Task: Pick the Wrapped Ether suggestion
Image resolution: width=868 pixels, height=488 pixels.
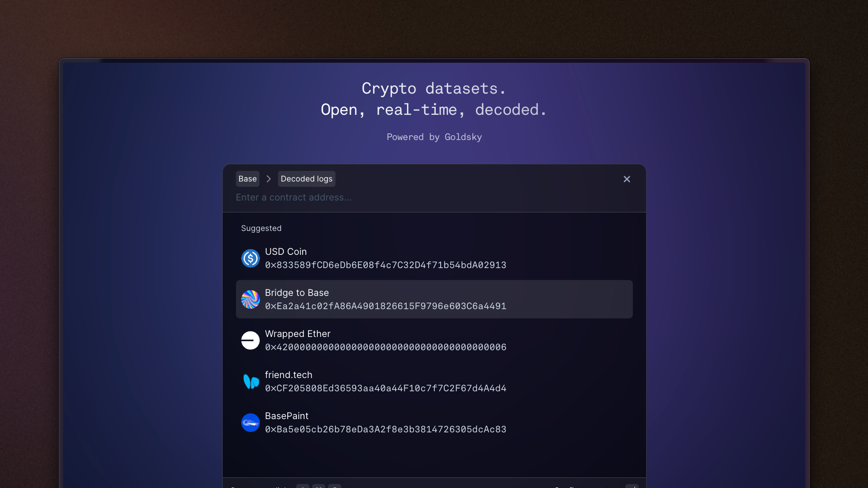Action: (x=434, y=340)
